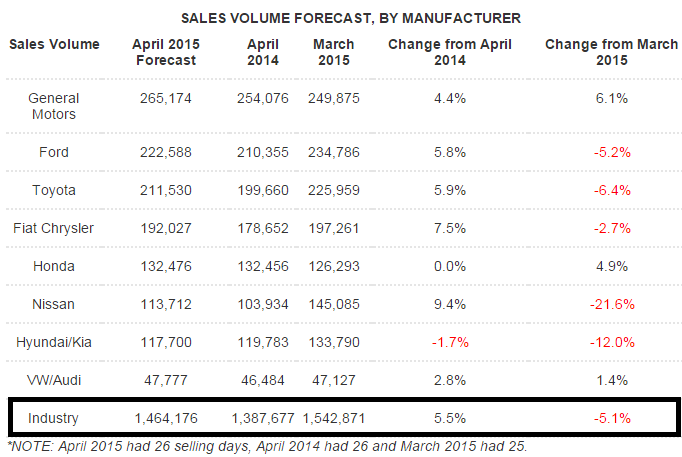Select the Nissan row label
The image size is (682, 457).
54,303
